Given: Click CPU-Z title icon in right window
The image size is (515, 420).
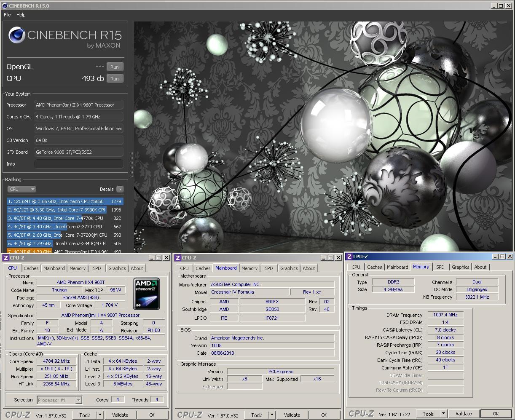Looking at the screenshot, I should [x=349, y=256].
